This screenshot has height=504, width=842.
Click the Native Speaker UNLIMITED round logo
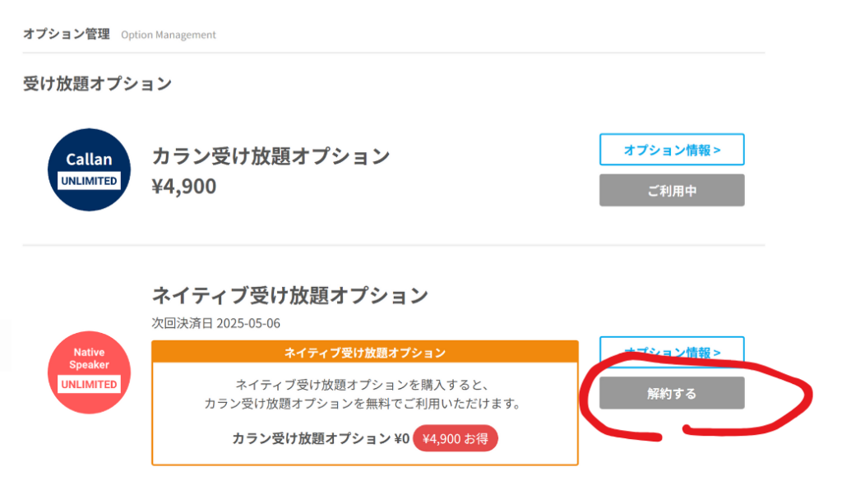[x=89, y=372]
